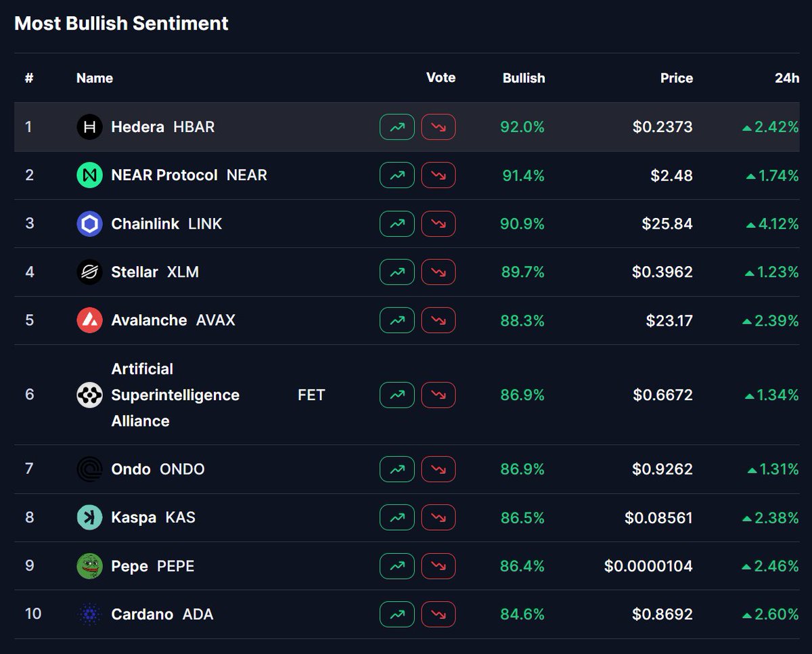Select Hedera's 92.0% bullish value
This screenshot has width=812, height=654.
click(522, 127)
